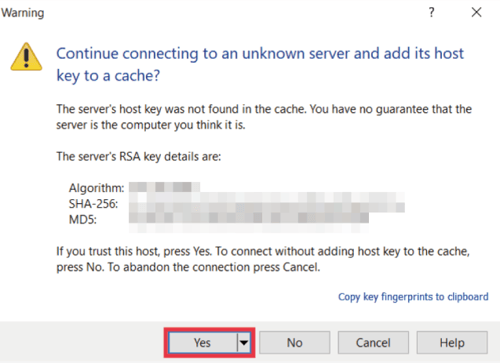500x363 pixels.
Task: Abandon the connection with Cancel
Action: [373, 343]
